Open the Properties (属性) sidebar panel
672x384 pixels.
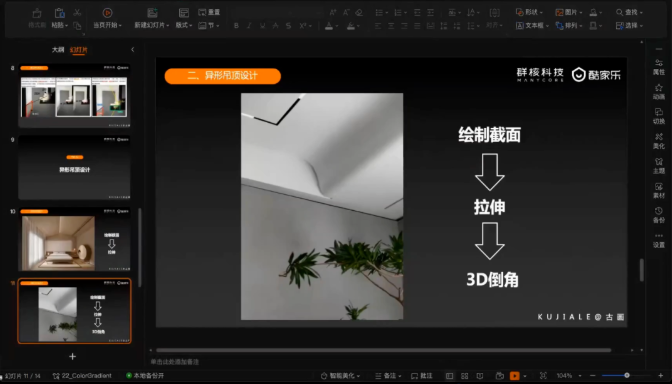click(x=659, y=67)
